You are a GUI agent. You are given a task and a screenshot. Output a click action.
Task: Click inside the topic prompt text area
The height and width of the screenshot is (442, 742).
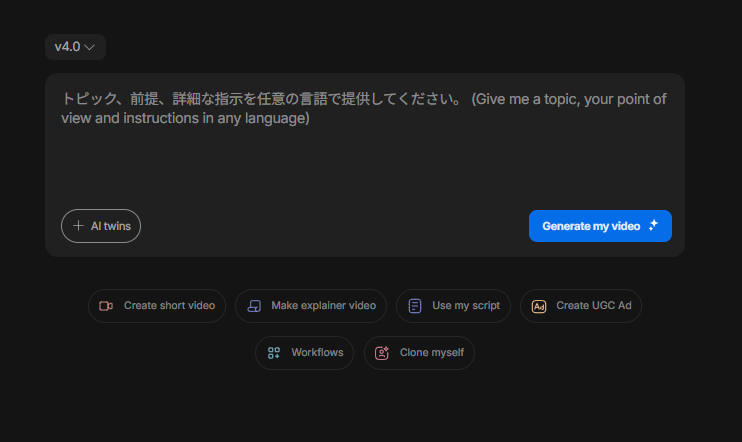364,150
